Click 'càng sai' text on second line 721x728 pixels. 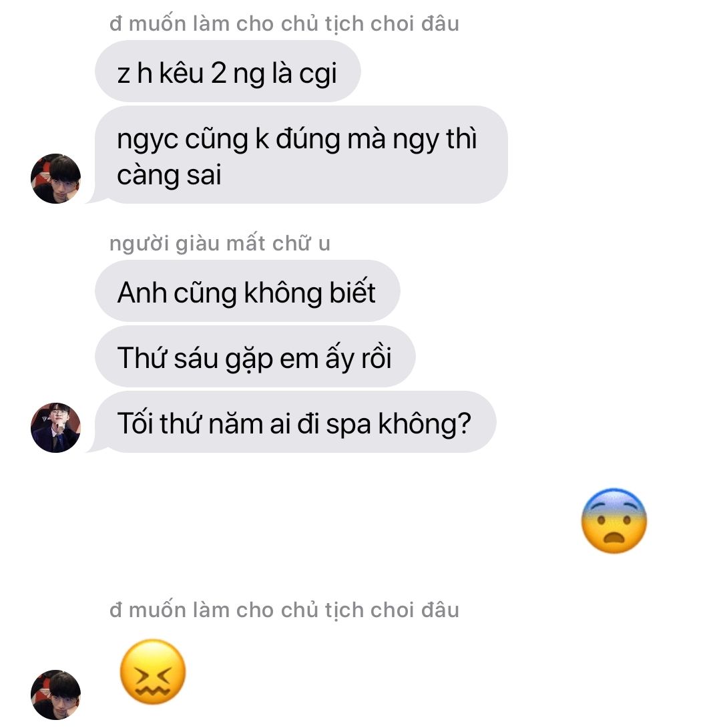pos(169,176)
